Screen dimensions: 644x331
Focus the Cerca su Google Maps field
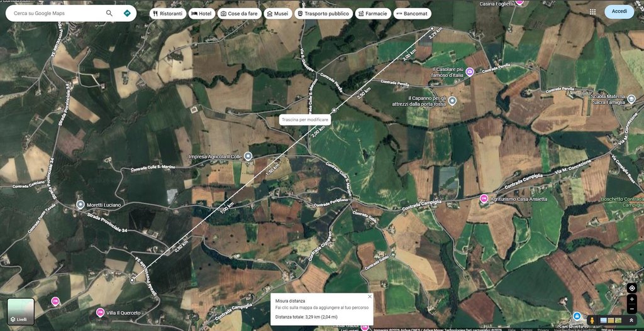click(x=57, y=13)
